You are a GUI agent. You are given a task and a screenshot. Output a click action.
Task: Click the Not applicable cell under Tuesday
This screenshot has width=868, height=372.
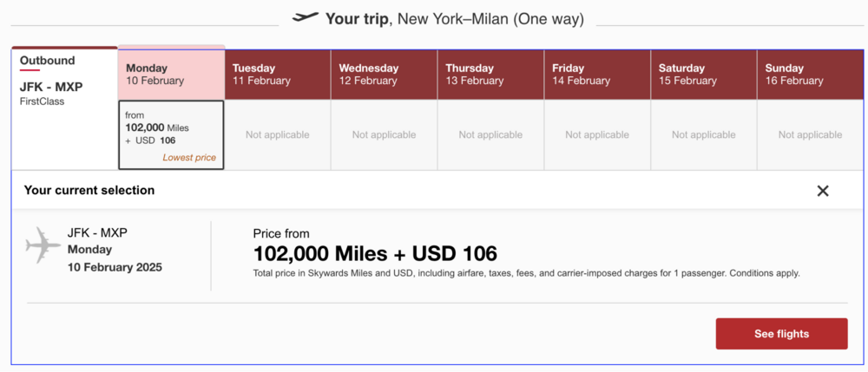(x=278, y=135)
